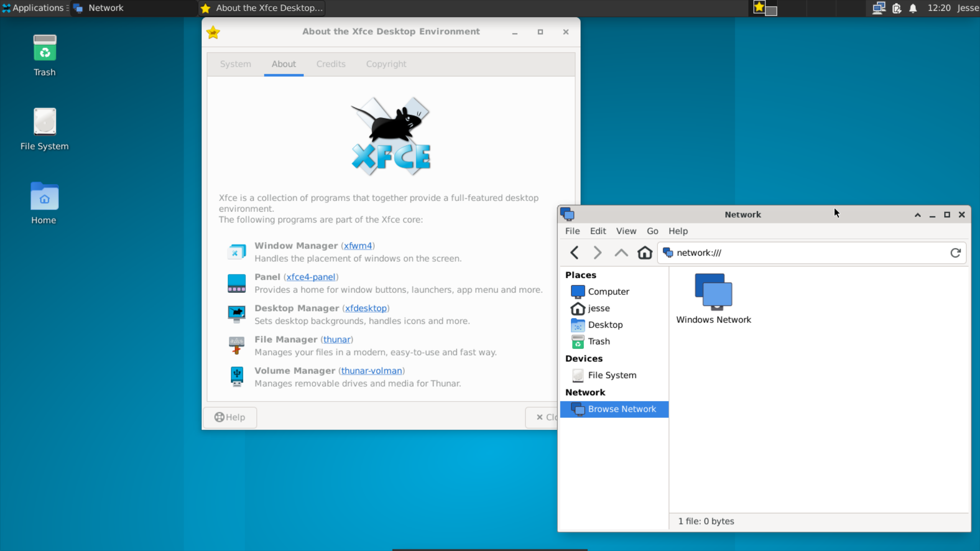Follow the xfce4-panel link

[311, 277]
